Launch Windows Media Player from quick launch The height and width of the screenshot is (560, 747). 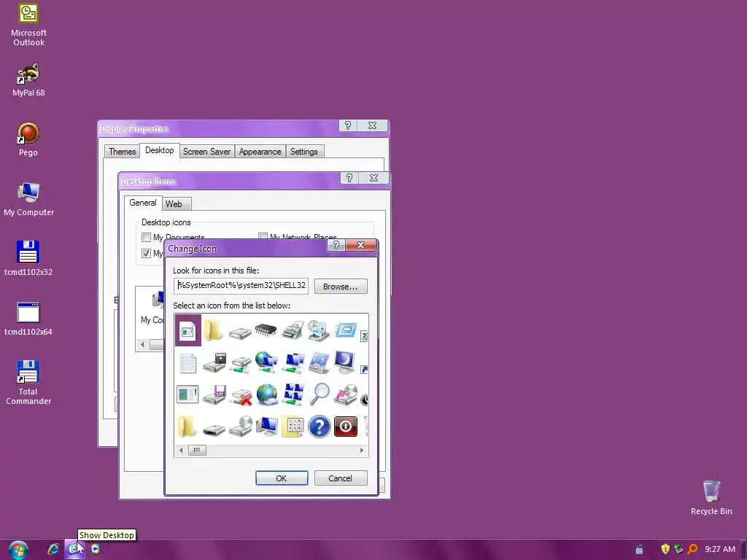[96, 549]
